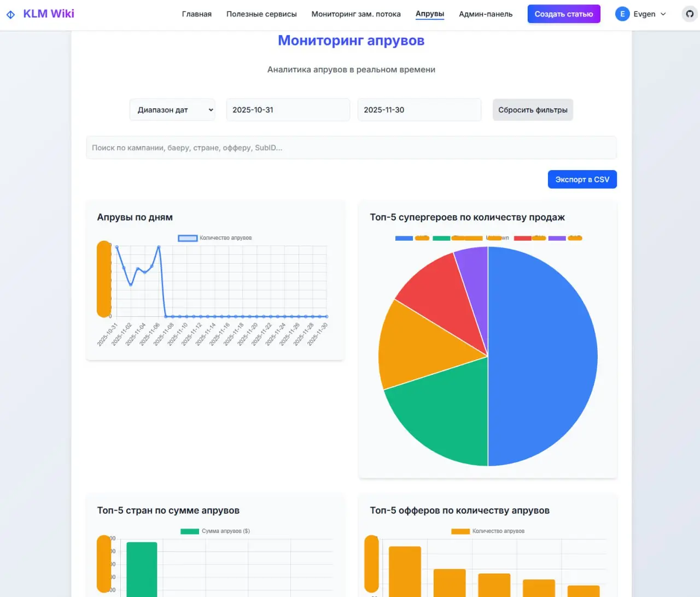Export data with Экспорт в CSV
This screenshot has height=597, width=700.
point(582,179)
